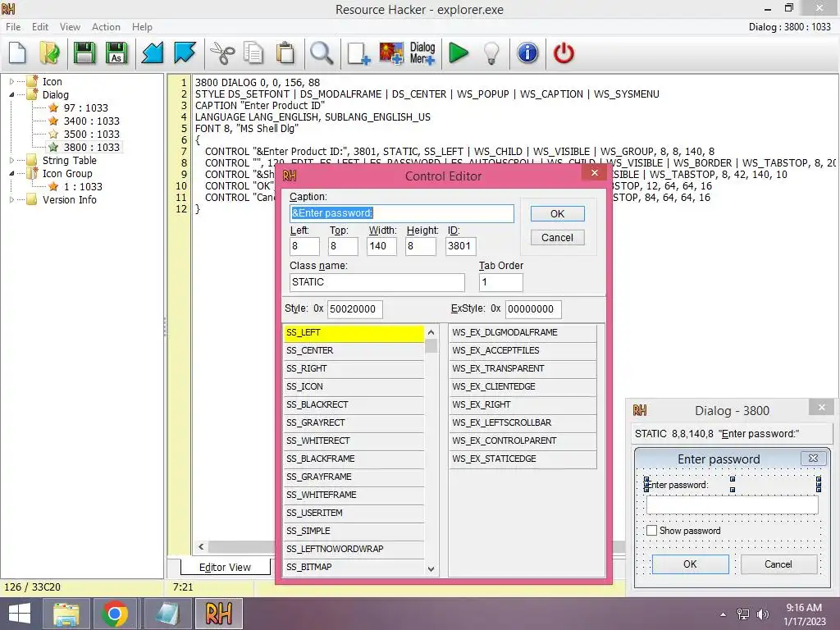The width and height of the screenshot is (840, 630).
Task: Launch Chrome from the taskbar
Action: [114, 614]
